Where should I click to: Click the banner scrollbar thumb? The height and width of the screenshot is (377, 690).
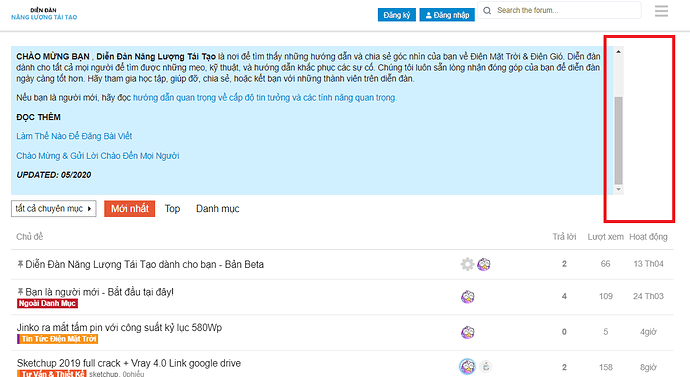pyautogui.click(x=618, y=140)
